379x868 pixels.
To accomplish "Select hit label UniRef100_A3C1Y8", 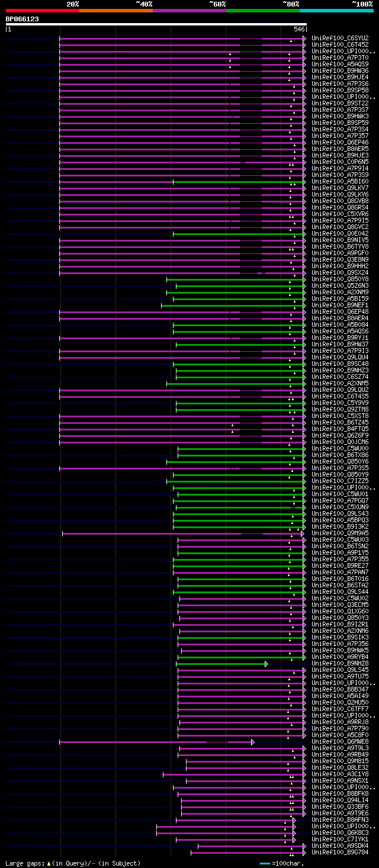I will pos(340,774).
